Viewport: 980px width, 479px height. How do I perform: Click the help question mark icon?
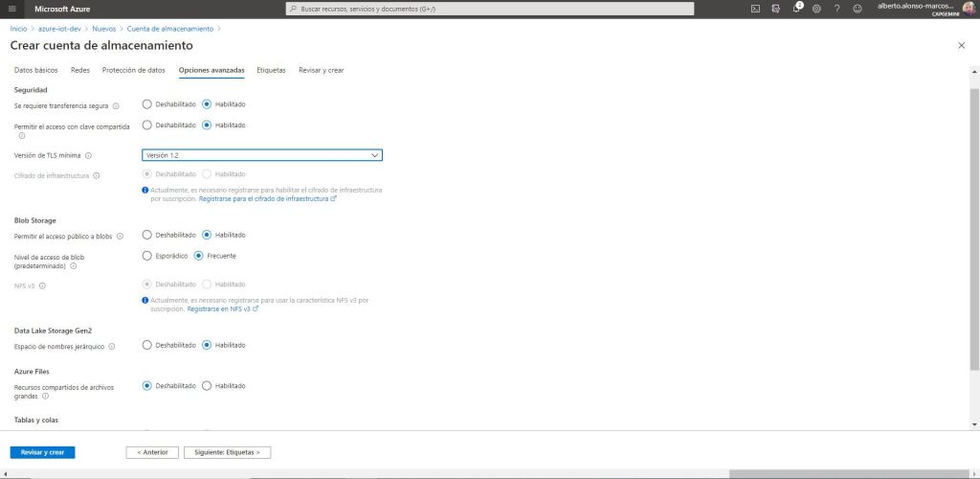(836, 9)
